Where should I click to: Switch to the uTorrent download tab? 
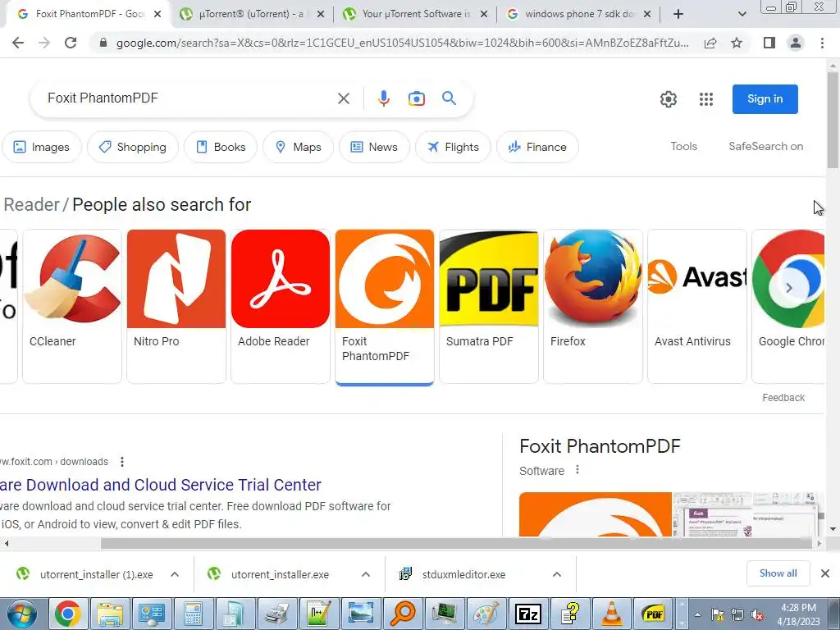tap(252, 15)
